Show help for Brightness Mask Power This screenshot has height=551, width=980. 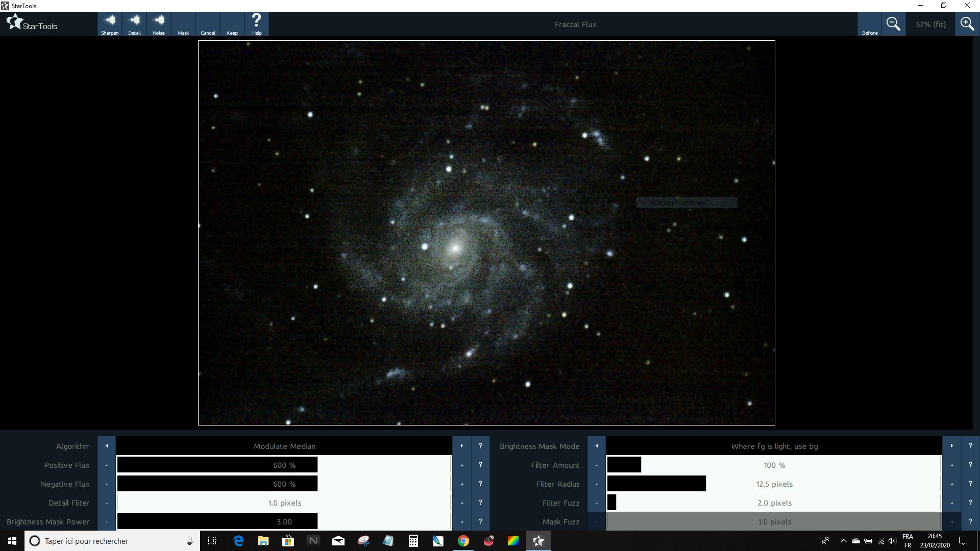click(x=480, y=521)
